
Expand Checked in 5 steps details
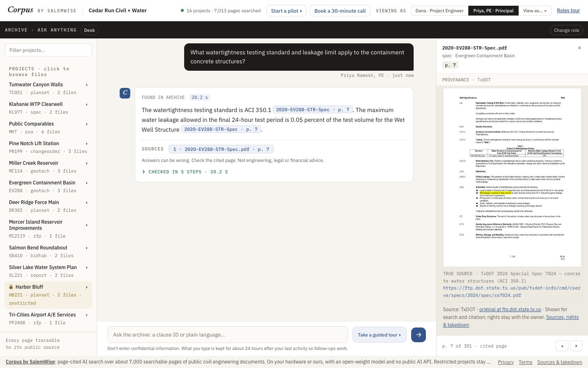185,172
